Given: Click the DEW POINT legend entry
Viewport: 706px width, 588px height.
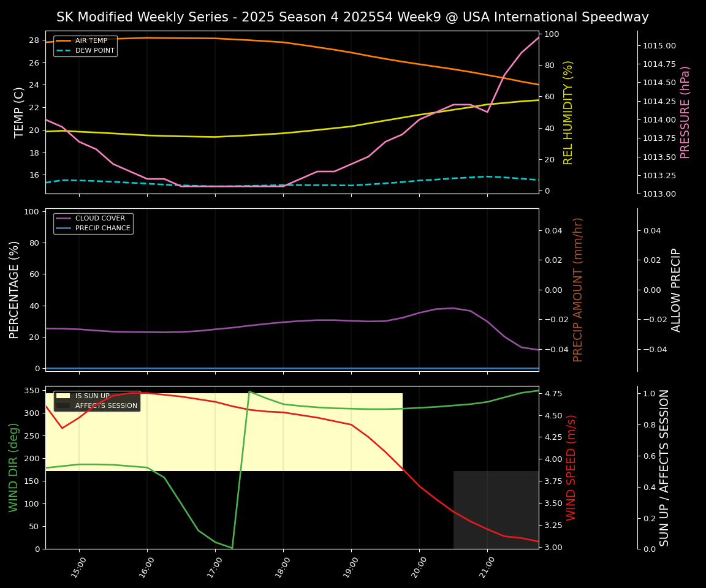Looking at the screenshot, I should (x=94, y=50).
